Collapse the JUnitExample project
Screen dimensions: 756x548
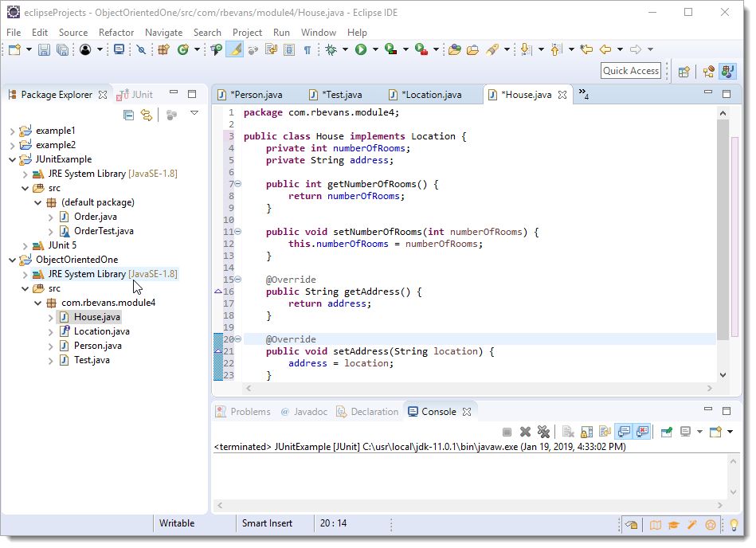[x=13, y=159]
